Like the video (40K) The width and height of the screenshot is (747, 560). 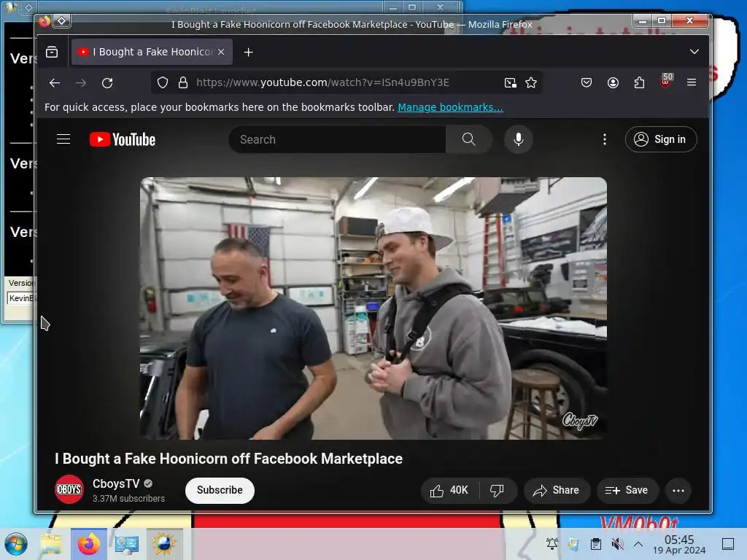point(449,491)
